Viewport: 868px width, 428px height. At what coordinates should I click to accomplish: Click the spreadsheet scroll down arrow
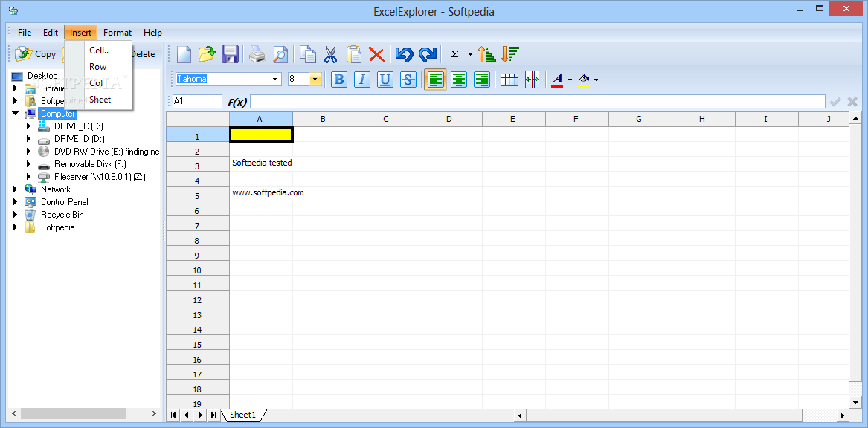pos(856,402)
